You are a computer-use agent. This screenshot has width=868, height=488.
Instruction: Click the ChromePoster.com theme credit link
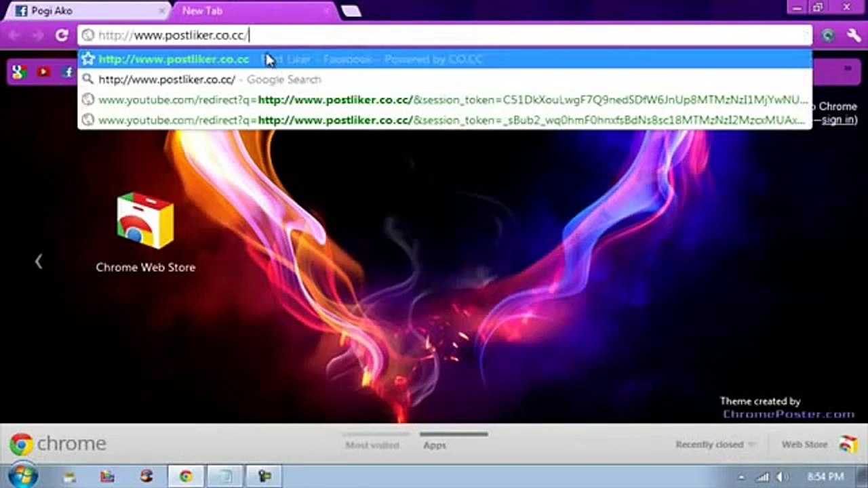click(x=789, y=414)
